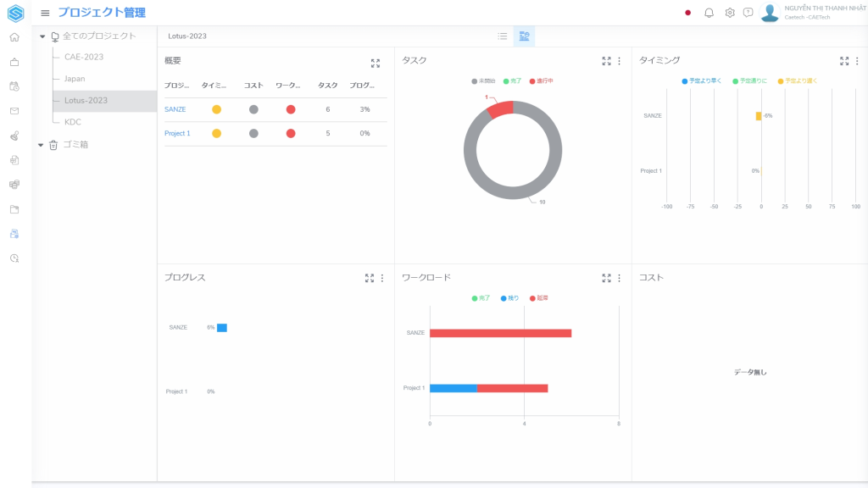
Task: Open the タスク panel more options menu
Action: [619, 61]
